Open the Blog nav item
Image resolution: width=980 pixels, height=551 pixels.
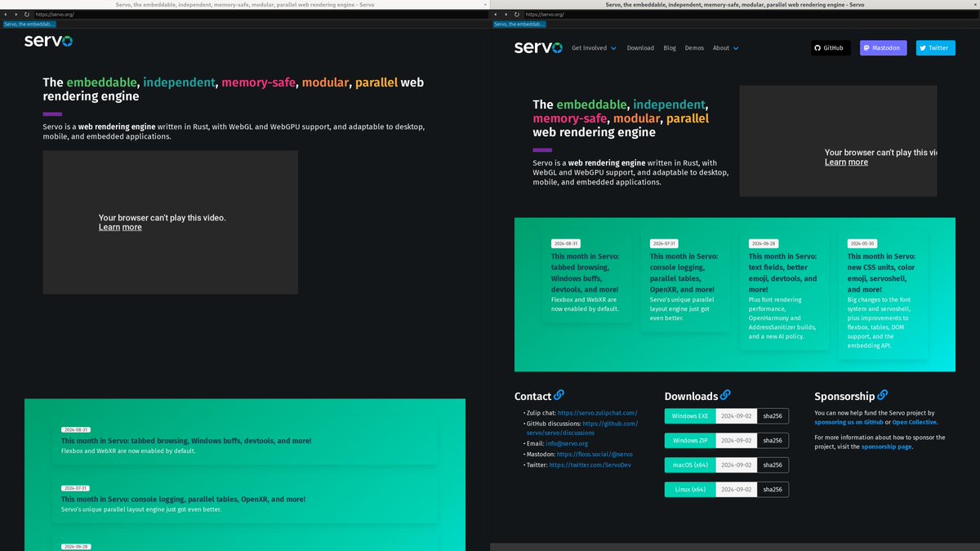tap(670, 48)
